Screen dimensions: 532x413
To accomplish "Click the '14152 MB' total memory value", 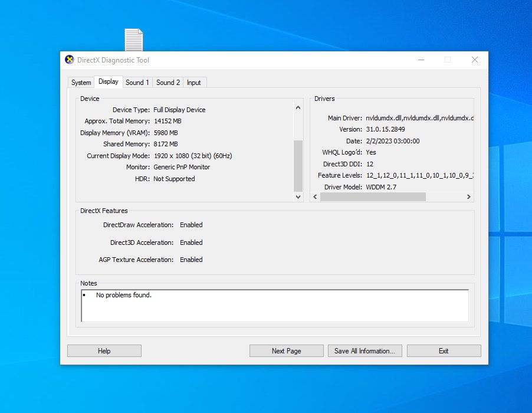I will (168, 121).
